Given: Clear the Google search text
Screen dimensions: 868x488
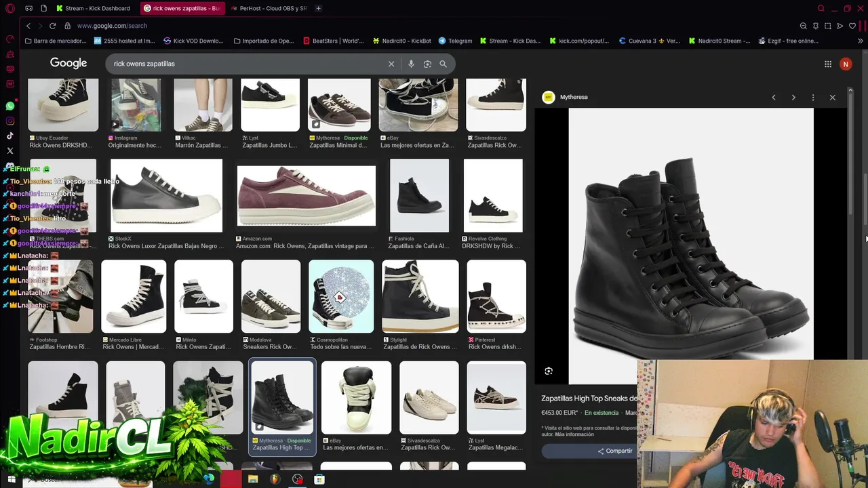Looking at the screenshot, I should click(391, 64).
